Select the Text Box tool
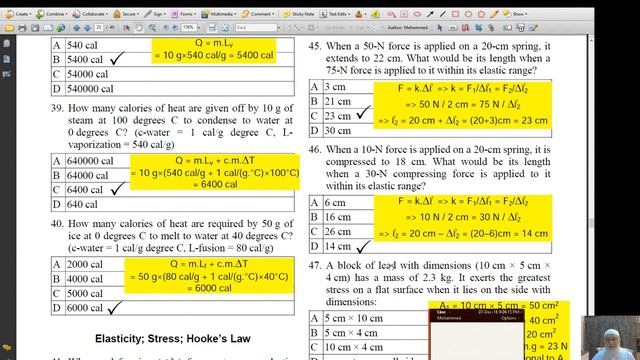Viewport: 640px width, 360px height. coord(404,14)
